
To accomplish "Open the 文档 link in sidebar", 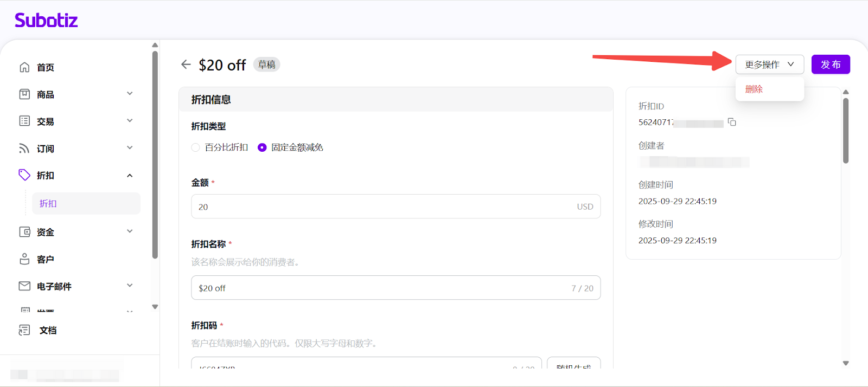I will [x=48, y=330].
